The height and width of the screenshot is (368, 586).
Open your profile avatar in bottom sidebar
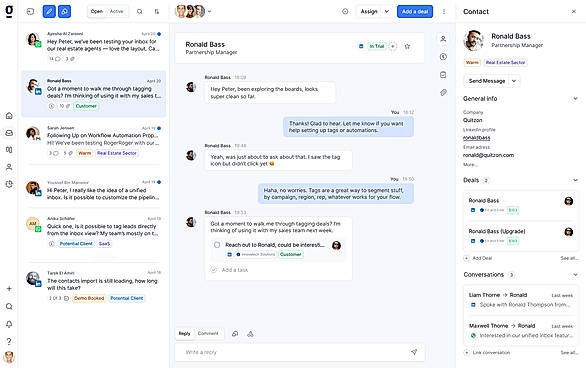[x=9, y=357]
